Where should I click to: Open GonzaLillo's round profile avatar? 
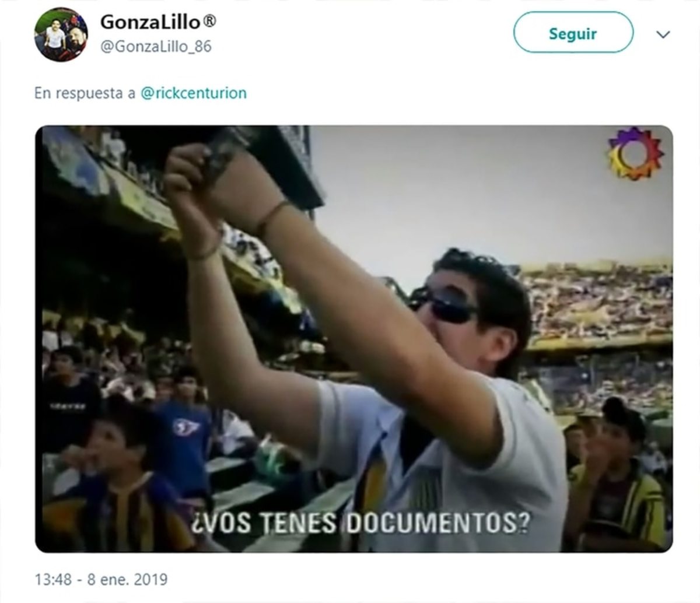click(x=61, y=34)
